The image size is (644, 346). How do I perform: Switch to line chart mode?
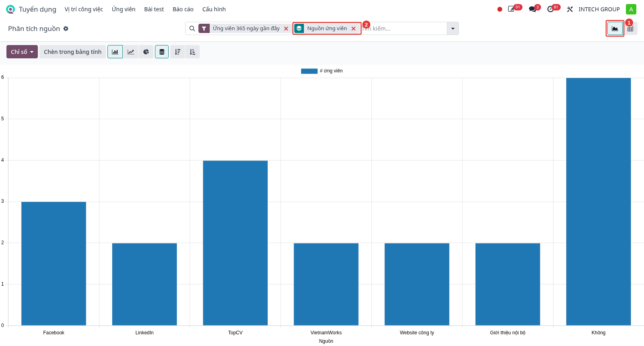[x=131, y=52]
